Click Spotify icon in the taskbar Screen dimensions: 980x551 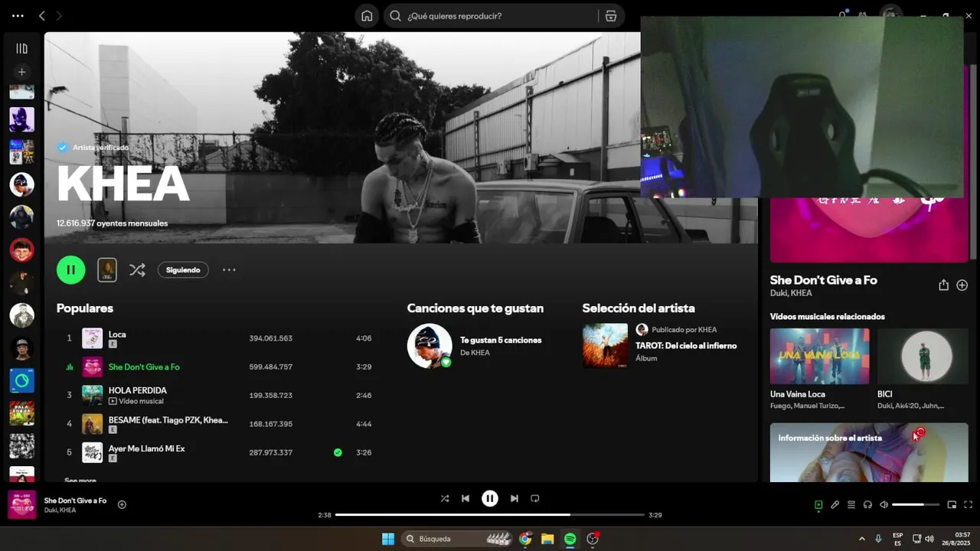[570, 539]
